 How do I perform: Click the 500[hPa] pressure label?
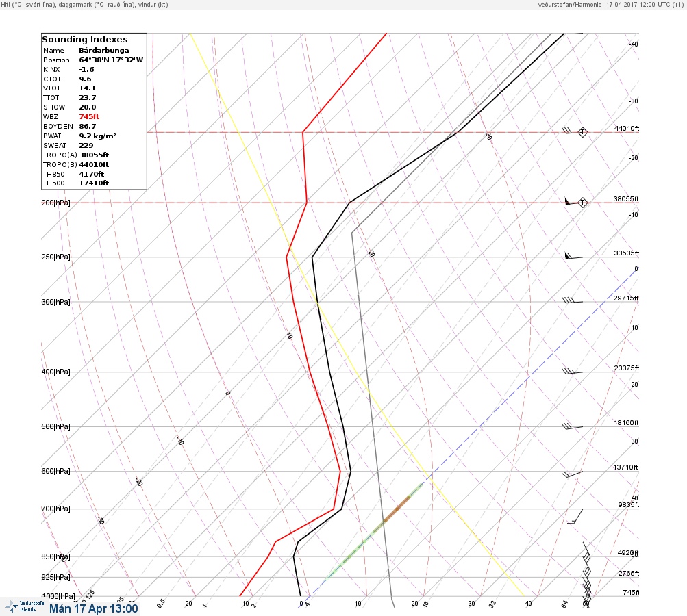tap(55, 427)
